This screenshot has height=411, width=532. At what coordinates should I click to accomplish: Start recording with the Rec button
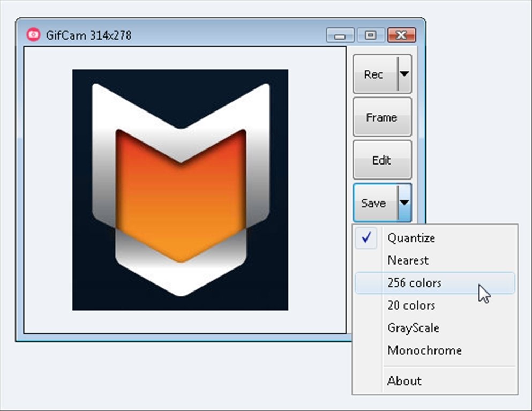pos(375,74)
